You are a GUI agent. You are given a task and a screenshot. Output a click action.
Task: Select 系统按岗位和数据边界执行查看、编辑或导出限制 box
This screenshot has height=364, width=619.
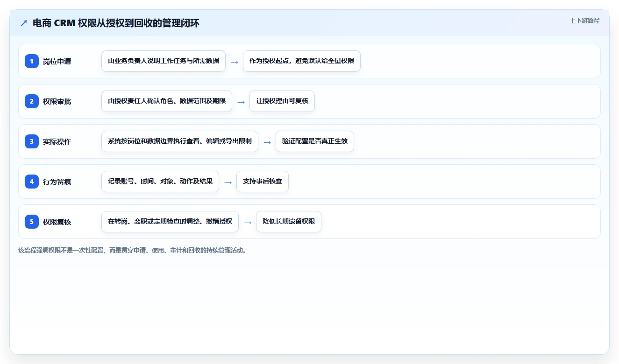[x=180, y=141]
